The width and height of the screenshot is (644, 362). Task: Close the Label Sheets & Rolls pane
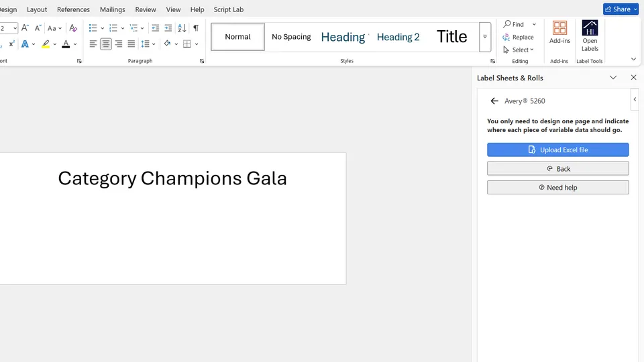(x=633, y=78)
